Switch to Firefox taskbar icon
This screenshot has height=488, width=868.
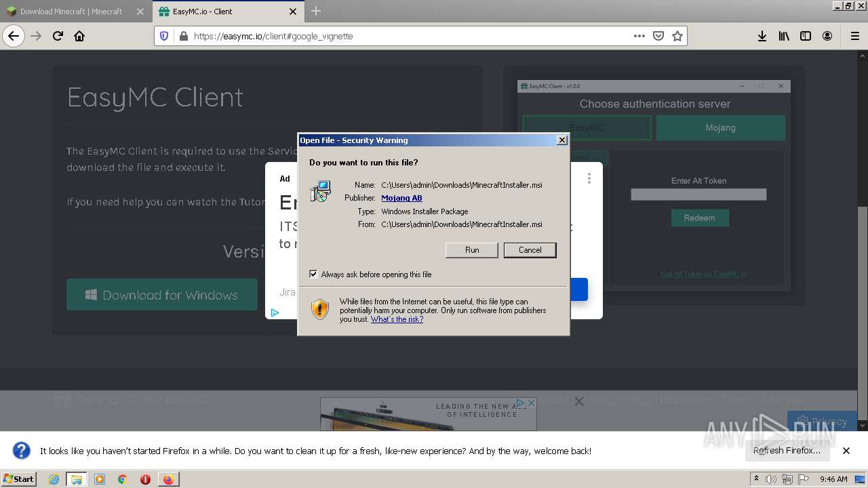pyautogui.click(x=167, y=479)
